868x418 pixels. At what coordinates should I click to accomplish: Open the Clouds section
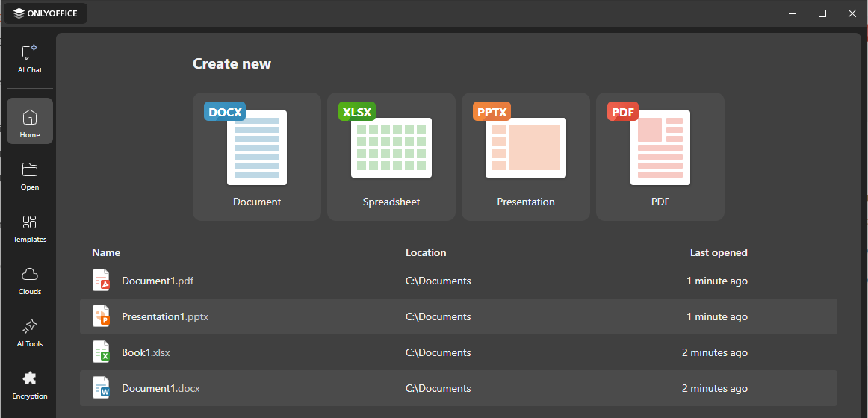[30, 281]
